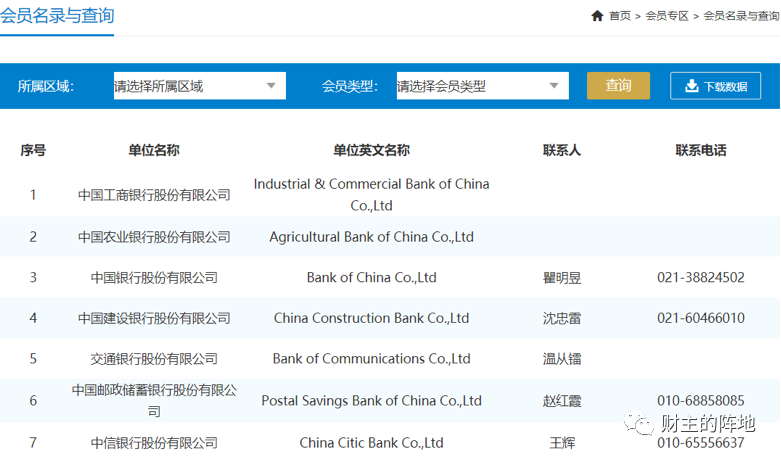The width and height of the screenshot is (781, 458).
Task: Click phone number 010-65556637
Action: pyautogui.click(x=701, y=443)
